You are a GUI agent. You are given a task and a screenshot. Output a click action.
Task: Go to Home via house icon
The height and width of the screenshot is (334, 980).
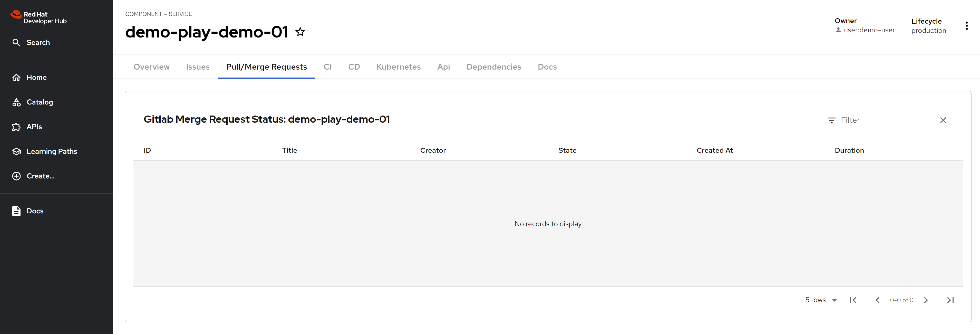click(16, 78)
